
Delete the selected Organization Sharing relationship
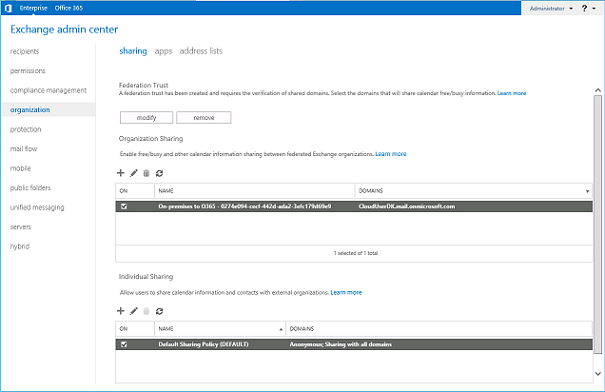coord(146,173)
